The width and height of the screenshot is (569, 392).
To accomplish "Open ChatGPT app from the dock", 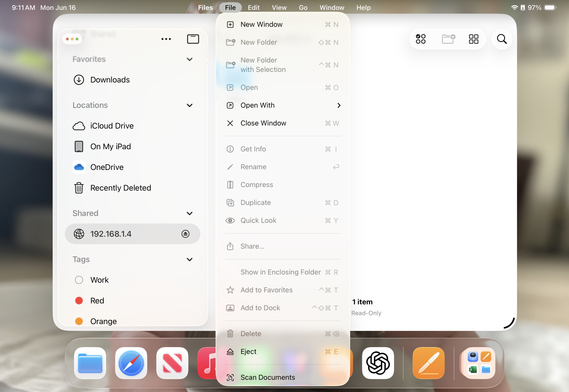I will point(378,363).
